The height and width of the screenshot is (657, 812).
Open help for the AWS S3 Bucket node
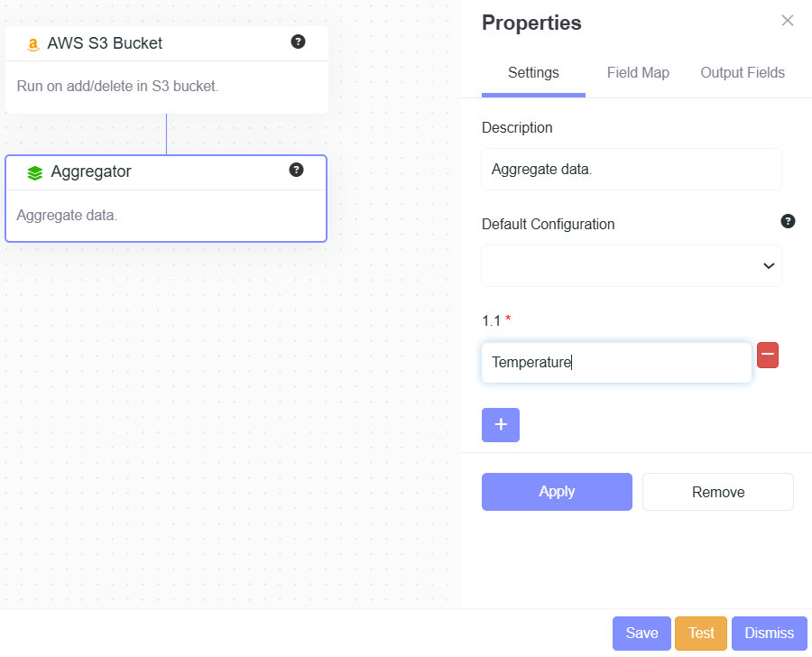click(x=298, y=42)
